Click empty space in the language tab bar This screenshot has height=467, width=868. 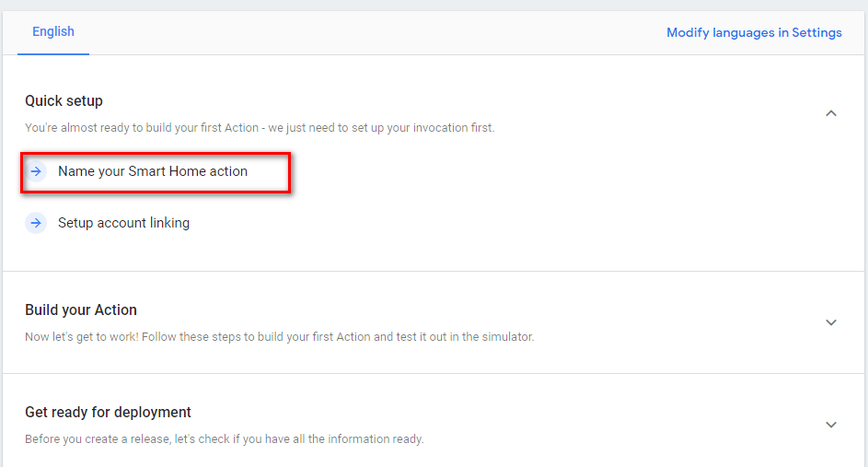pyautogui.click(x=368, y=32)
